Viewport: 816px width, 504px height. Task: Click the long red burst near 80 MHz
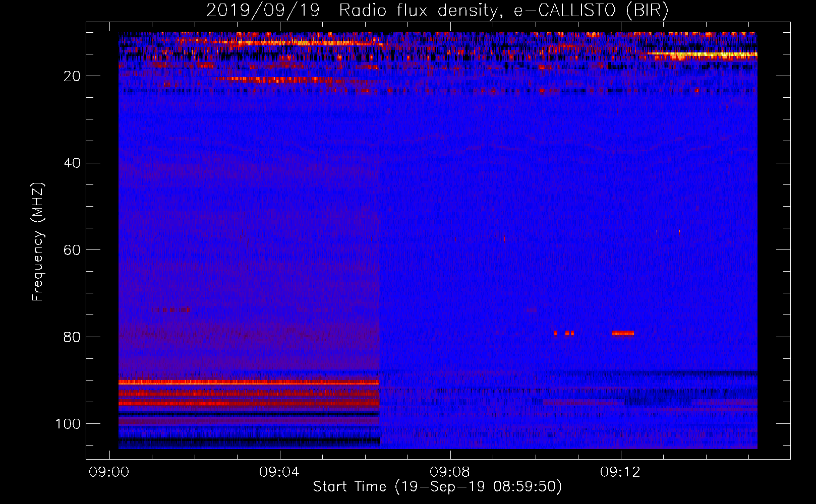[x=623, y=333]
